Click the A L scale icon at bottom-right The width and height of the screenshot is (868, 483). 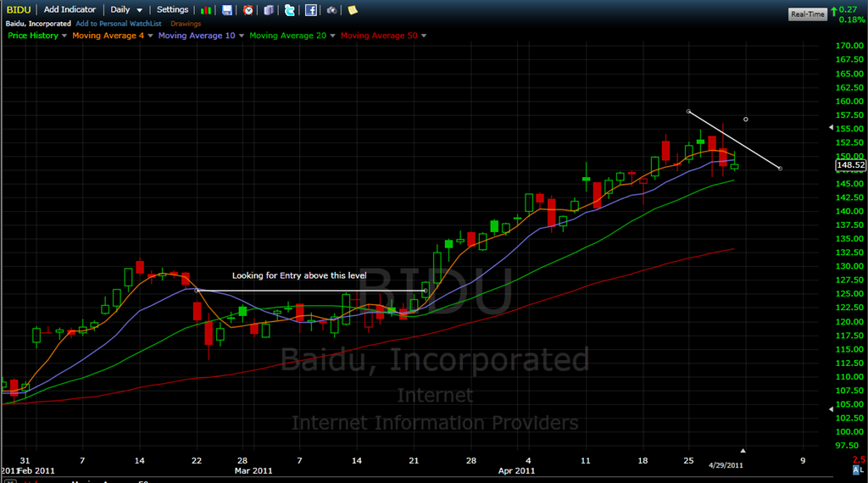click(x=858, y=469)
